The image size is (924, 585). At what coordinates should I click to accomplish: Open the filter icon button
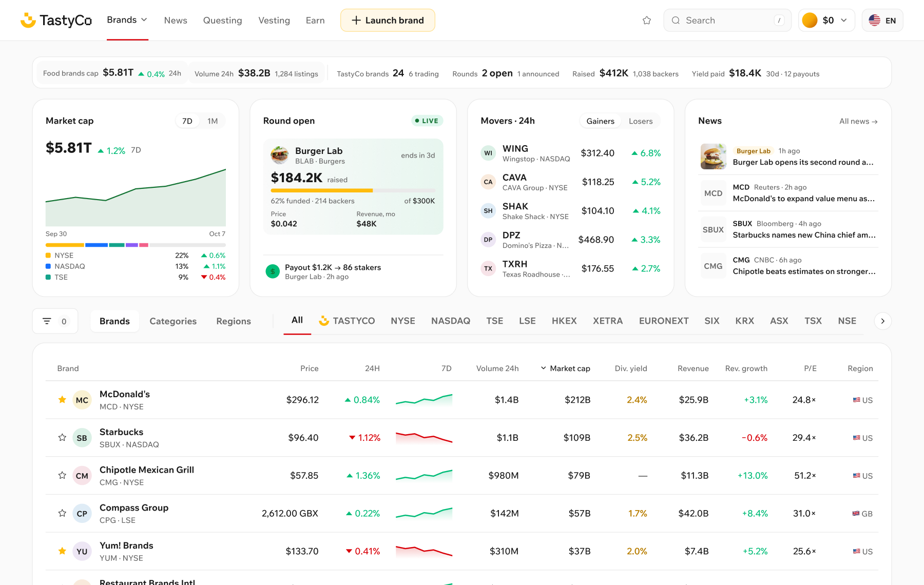pos(47,321)
